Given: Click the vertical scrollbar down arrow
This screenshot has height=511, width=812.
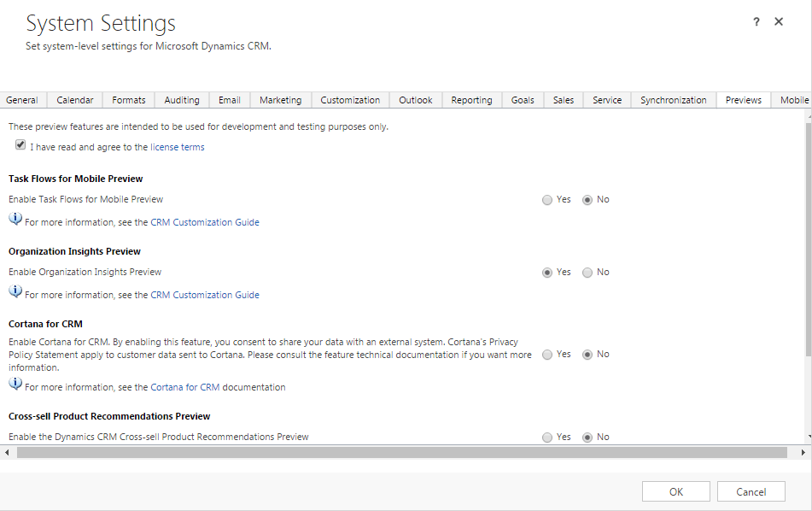Looking at the screenshot, I should [809, 437].
